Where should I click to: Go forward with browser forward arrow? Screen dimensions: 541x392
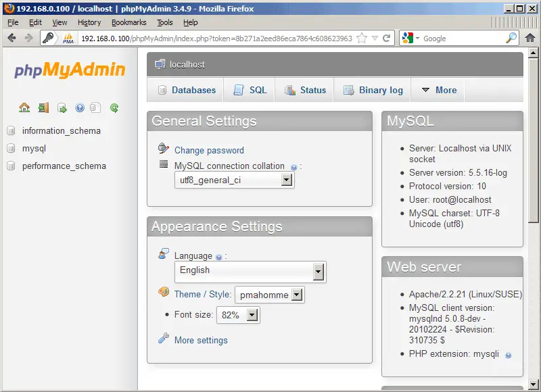pyautogui.click(x=28, y=38)
